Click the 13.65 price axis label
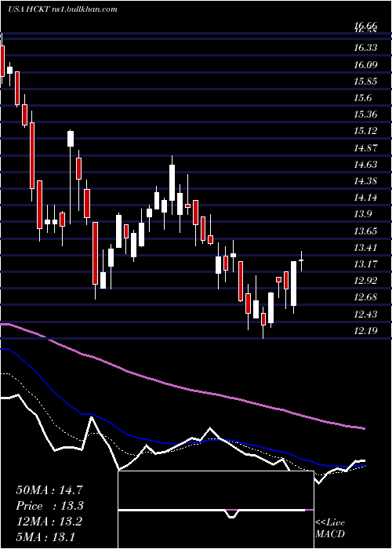 click(365, 231)
